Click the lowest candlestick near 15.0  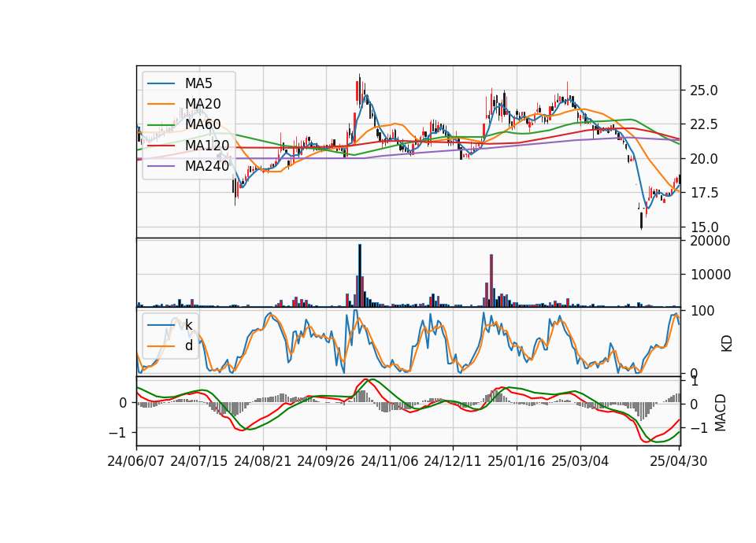[641, 220]
